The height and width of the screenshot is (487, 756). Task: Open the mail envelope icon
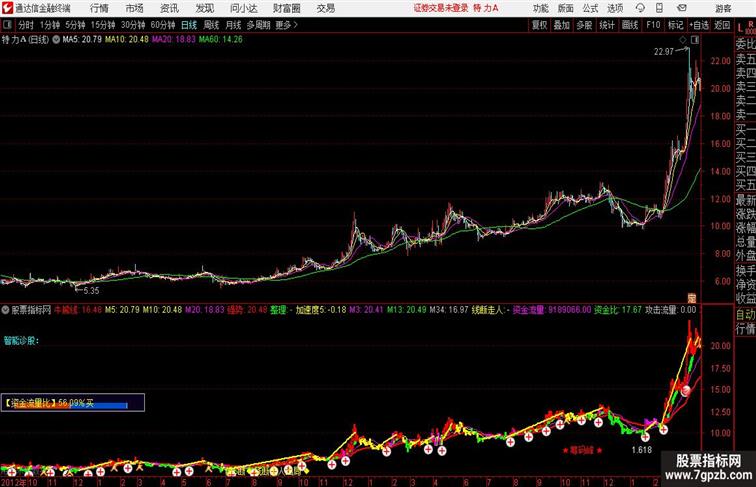(x=682, y=8)
